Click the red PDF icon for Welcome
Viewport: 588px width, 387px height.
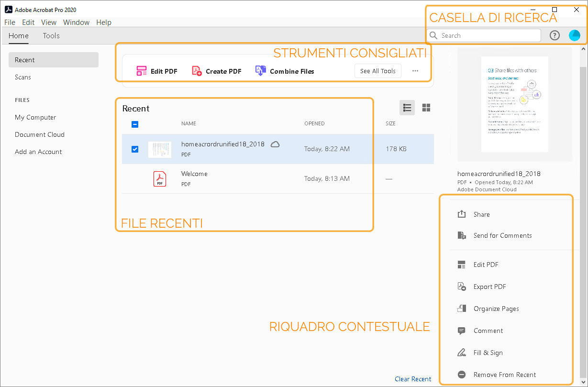[160, 179]
